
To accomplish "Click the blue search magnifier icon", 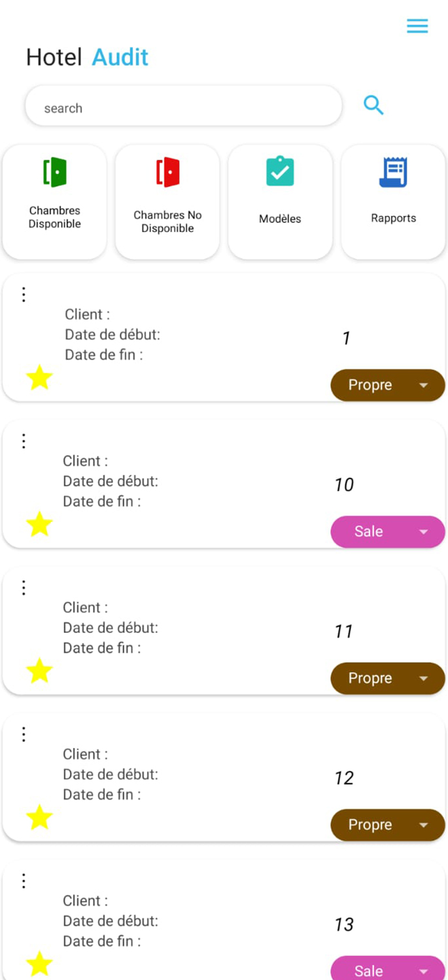I will click(373, 105).
